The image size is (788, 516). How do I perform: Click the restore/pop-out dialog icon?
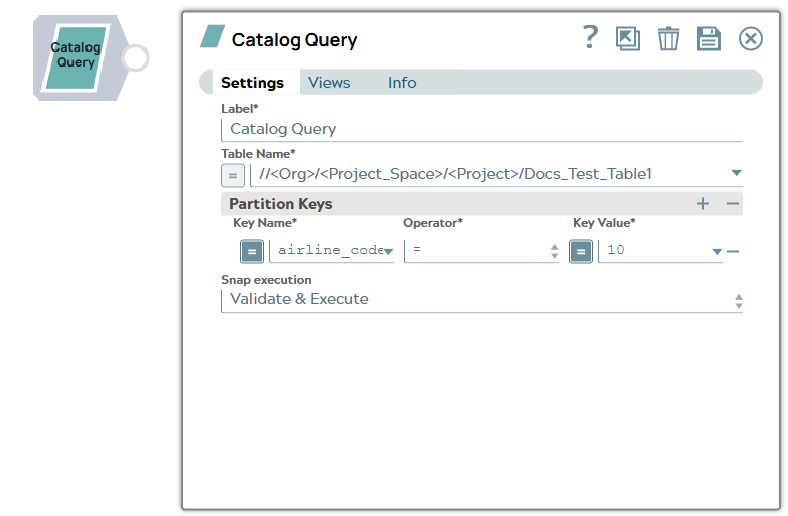point(628,39)
